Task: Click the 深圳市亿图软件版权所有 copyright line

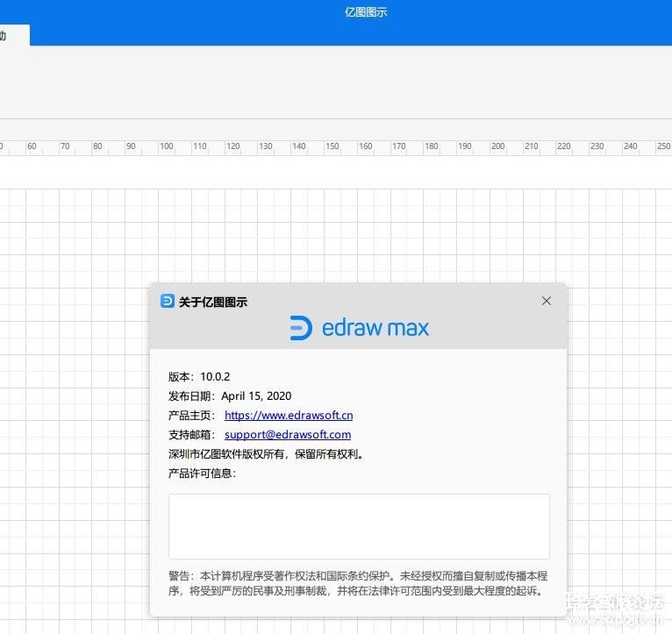Action: click(265, 453)
